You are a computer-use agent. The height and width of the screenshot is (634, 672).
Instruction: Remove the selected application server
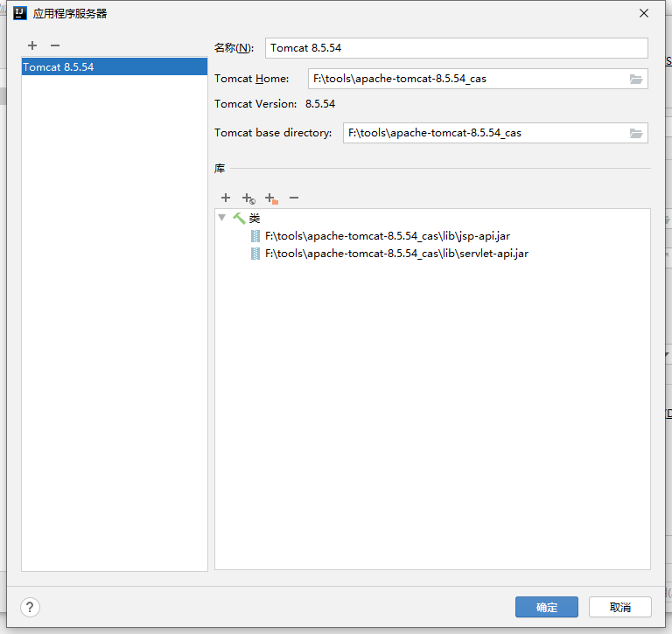(55, 45)
